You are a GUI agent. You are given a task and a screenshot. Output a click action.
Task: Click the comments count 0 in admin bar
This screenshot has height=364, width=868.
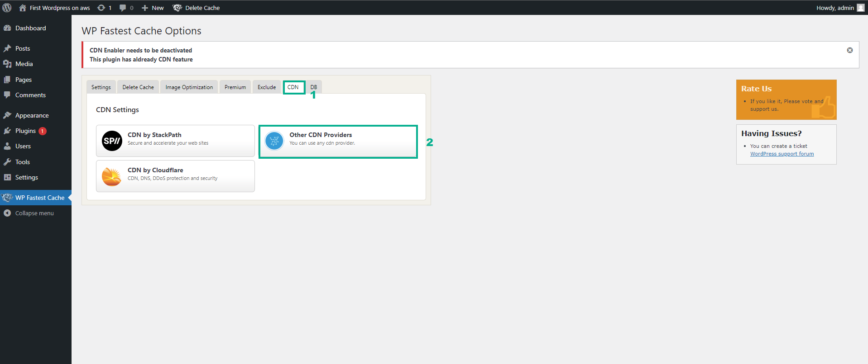[132, 8]
